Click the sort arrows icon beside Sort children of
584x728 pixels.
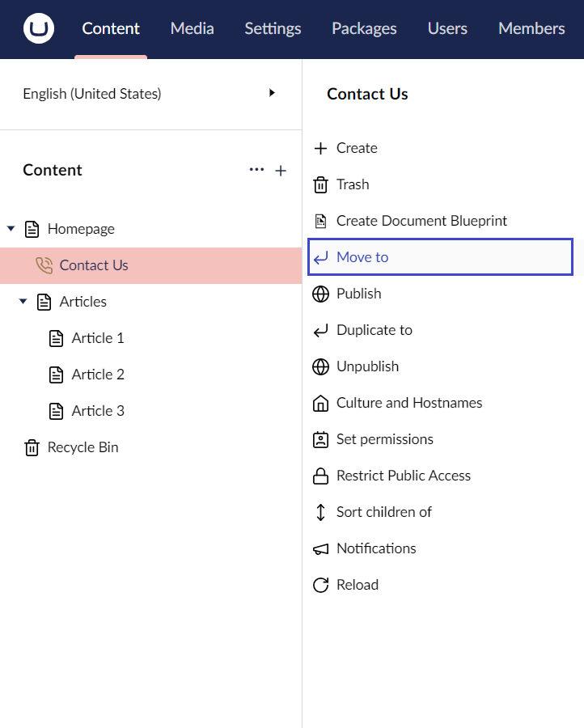[x=320, y=512]
